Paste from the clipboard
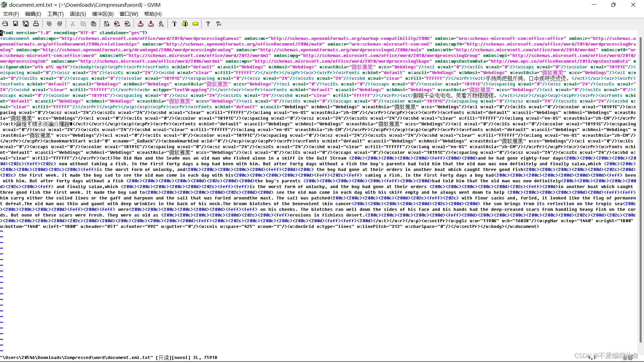Viewport: 644px width, 362px height. [93, 23]
